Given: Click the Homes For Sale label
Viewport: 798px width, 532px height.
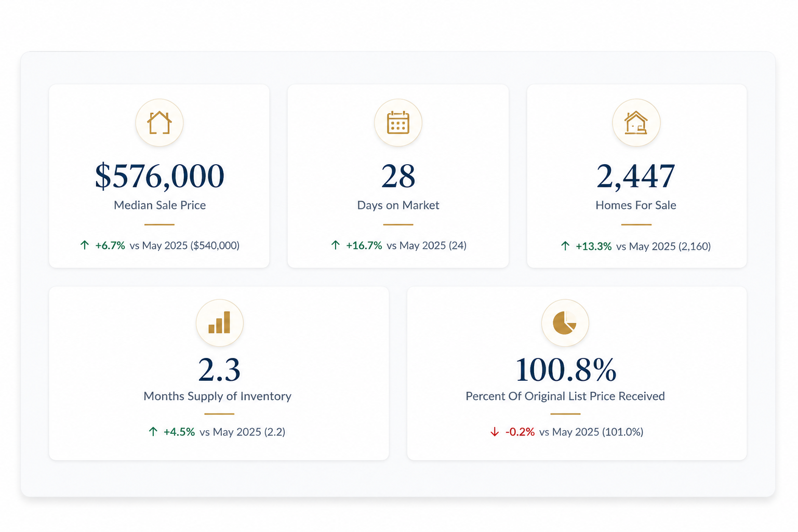Looking at the screenshot, I should point(636,205).
